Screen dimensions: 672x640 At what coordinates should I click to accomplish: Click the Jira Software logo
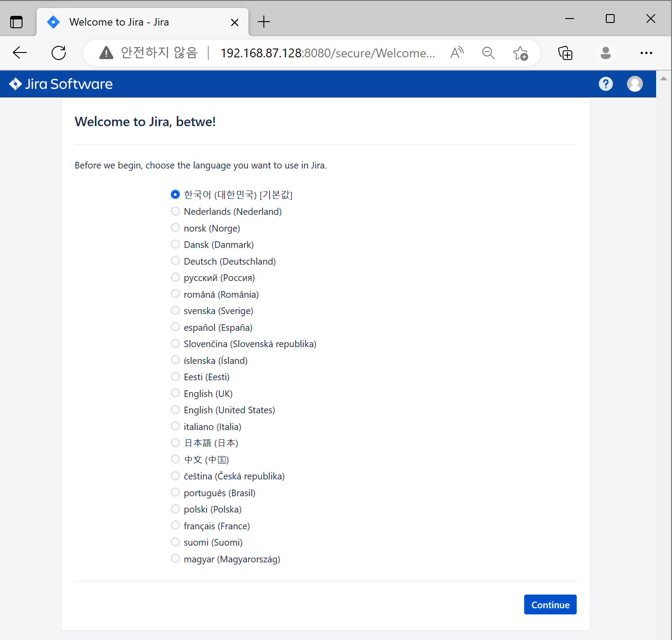(61, 84)
